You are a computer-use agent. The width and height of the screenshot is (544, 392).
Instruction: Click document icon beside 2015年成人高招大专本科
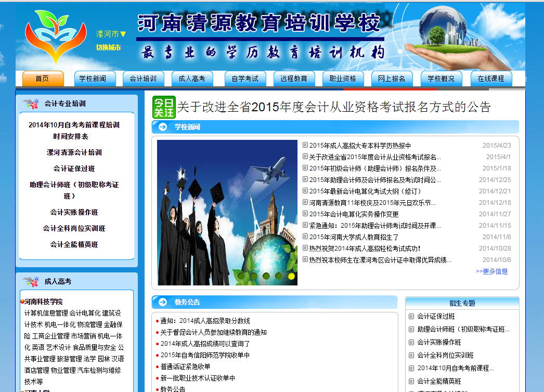click(305, 145)
